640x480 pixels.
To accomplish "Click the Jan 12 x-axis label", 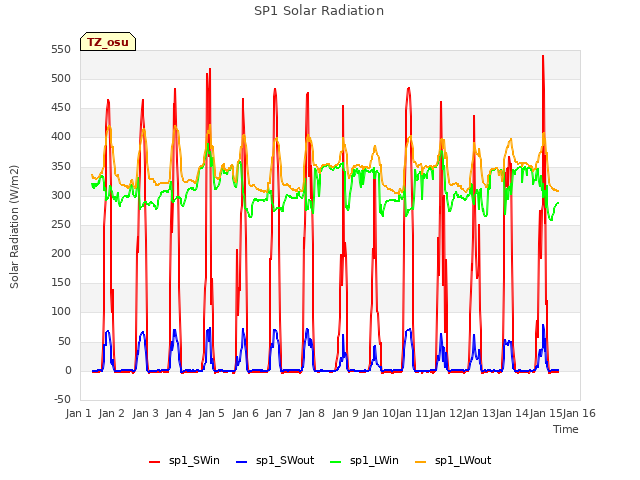I will [x=446, y=413].
